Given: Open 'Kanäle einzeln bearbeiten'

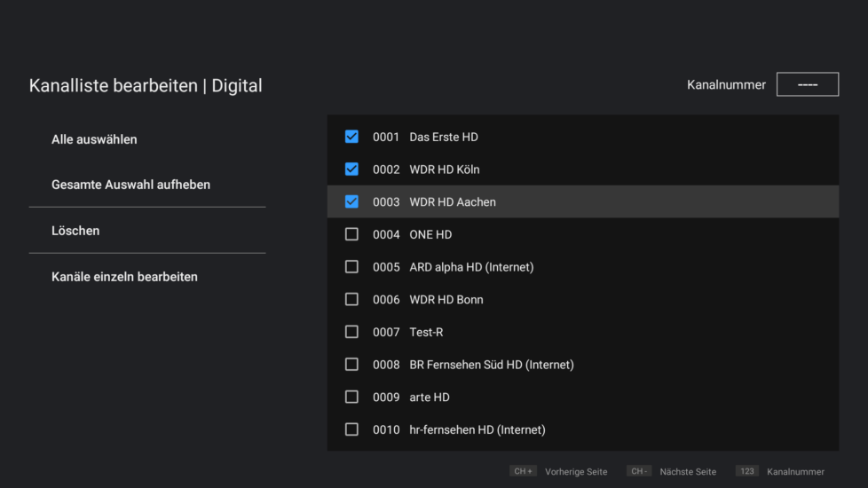Looking at the screenshot, I should 124,277.
